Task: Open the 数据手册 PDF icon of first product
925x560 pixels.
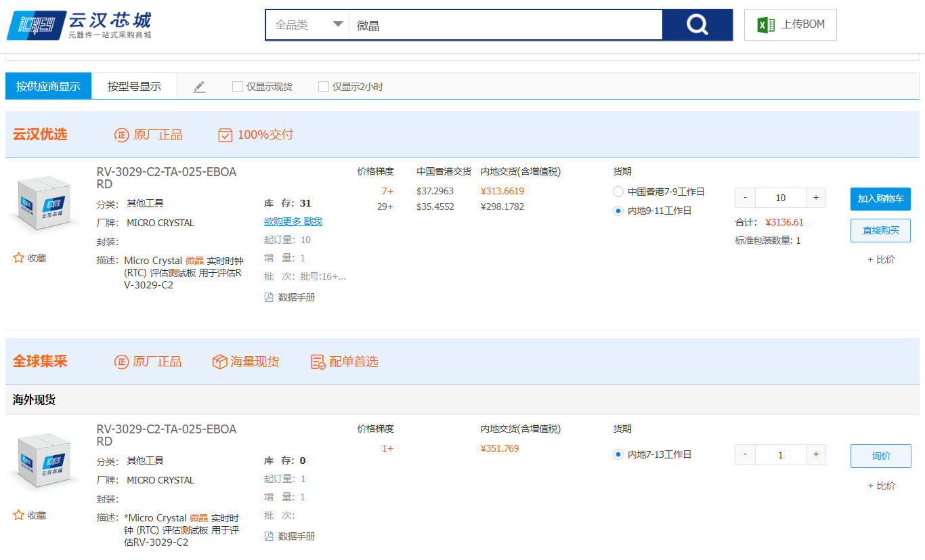Action: pos(269,297)
